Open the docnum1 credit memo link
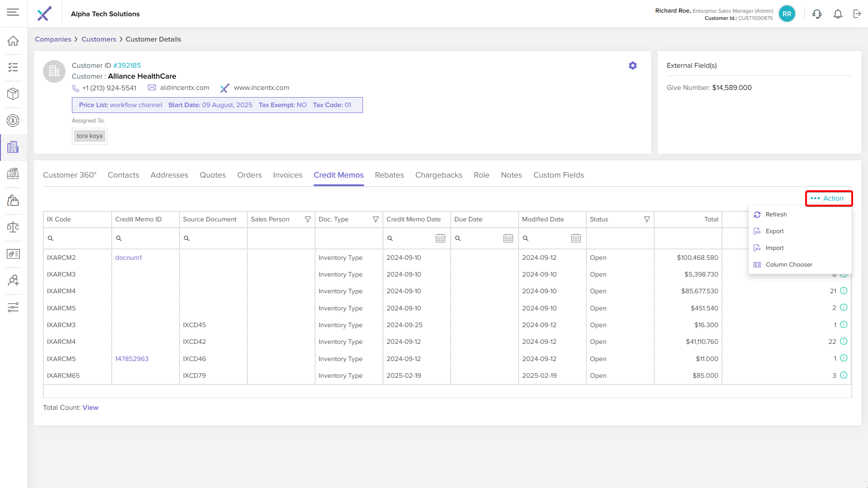This screenshot has height=488, width=868. point(128,258)
